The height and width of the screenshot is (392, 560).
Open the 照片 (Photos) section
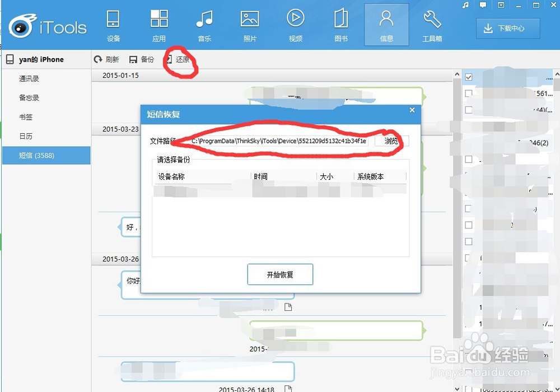250,26
